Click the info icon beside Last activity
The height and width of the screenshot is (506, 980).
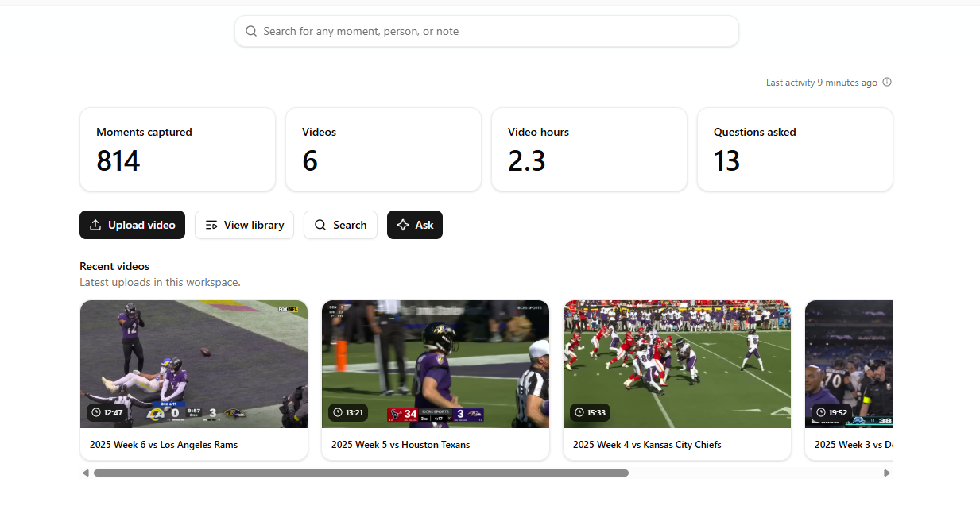coord(887,83)
